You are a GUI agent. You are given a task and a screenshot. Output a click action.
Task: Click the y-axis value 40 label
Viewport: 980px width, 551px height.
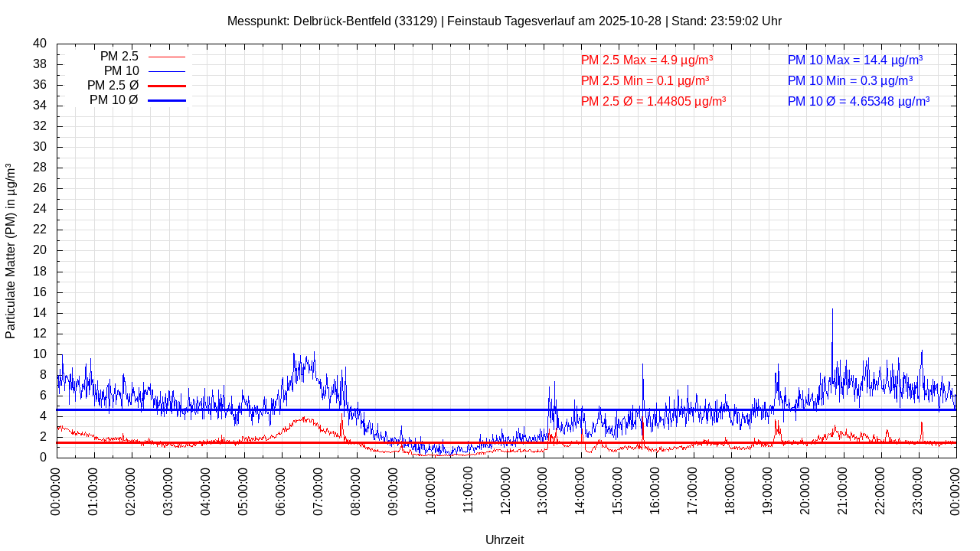(x=39, y=44)
